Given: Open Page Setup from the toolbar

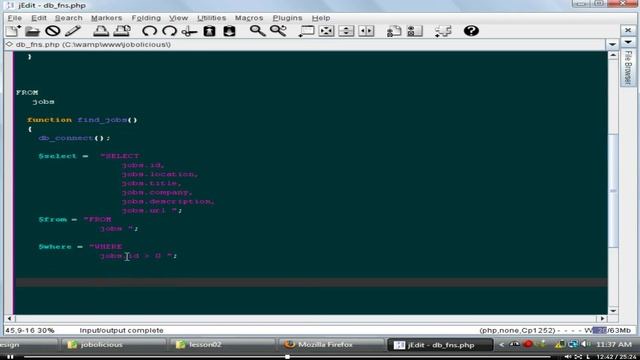Looking at the screenshot, I should pyautogui.click(x=122, y=31).
